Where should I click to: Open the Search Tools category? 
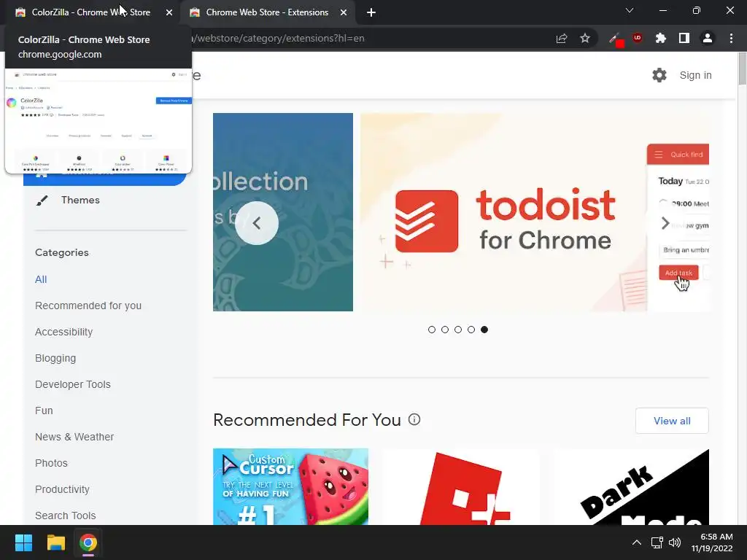point(65,516)
